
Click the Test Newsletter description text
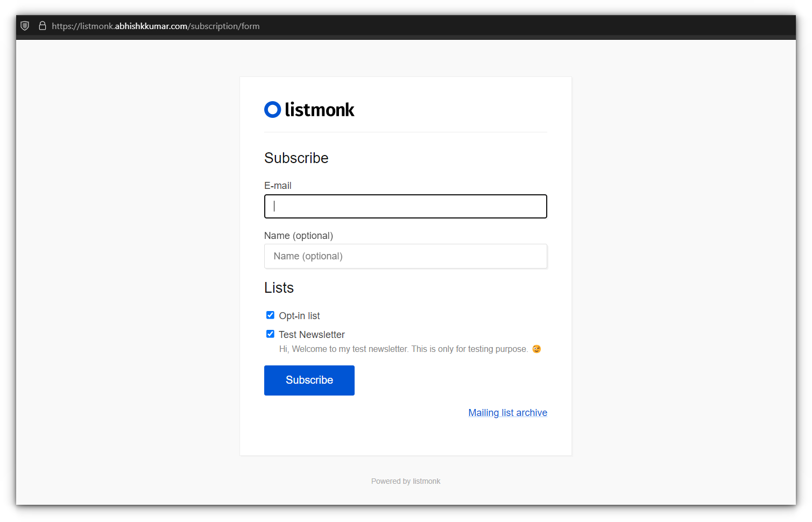pos(403,349)
